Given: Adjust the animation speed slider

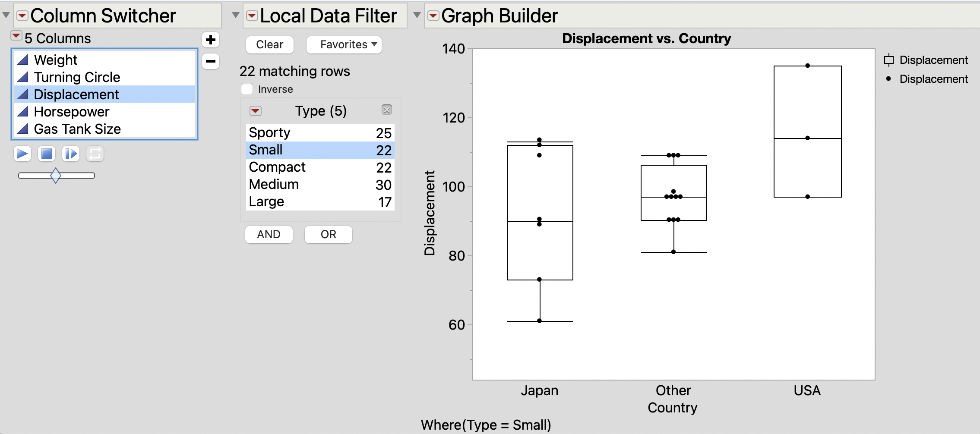Looking at the screenshot, I should [x=55, y=175].
